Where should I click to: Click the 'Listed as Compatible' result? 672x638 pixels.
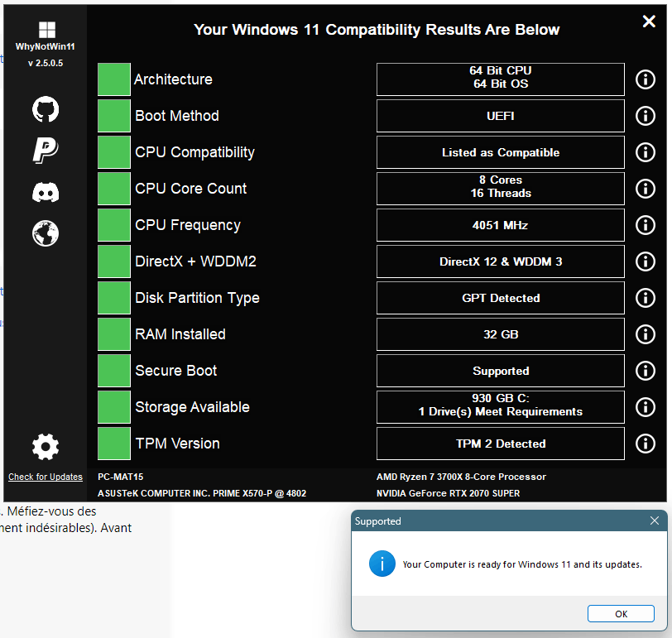[500, 152]
